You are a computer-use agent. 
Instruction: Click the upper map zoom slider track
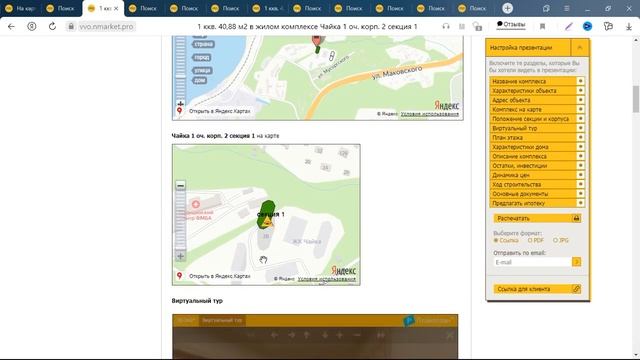click(180, 67)
